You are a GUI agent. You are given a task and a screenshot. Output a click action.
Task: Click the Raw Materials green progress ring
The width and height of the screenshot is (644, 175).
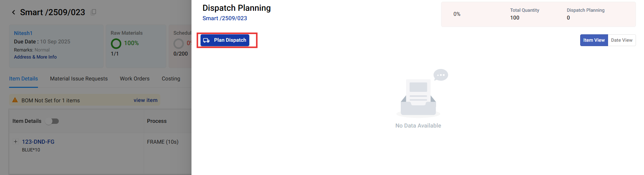[x=116, y=43]
